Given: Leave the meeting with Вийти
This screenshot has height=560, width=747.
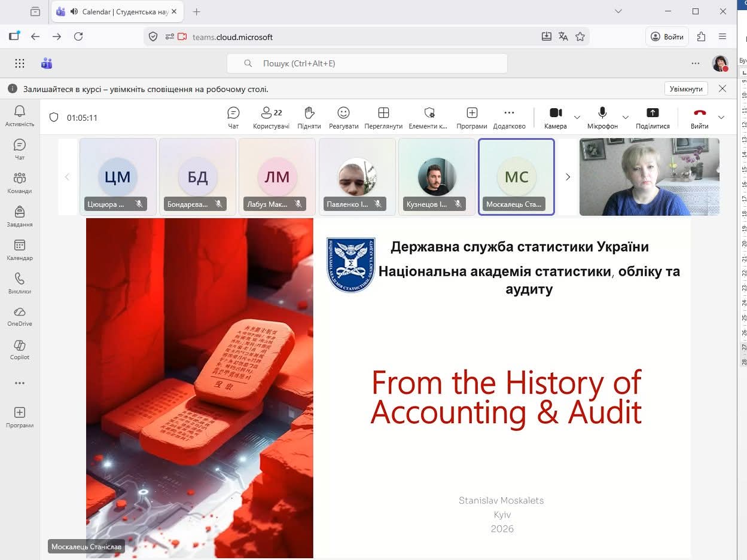Looking at the screenshot, I should coord(699,117).
